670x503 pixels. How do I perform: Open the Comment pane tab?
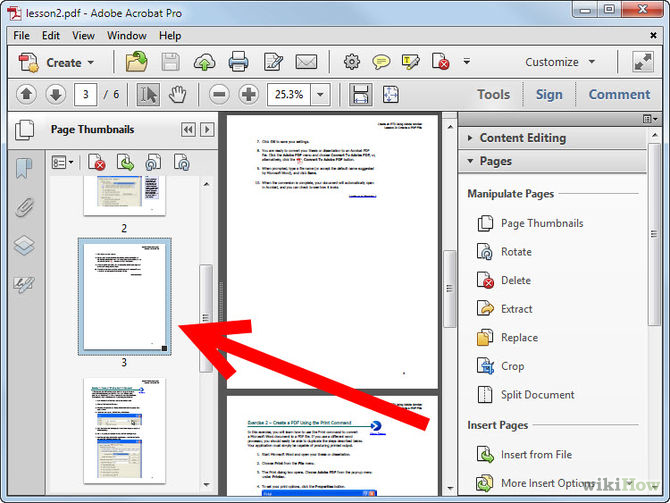(x=619, y=94)
